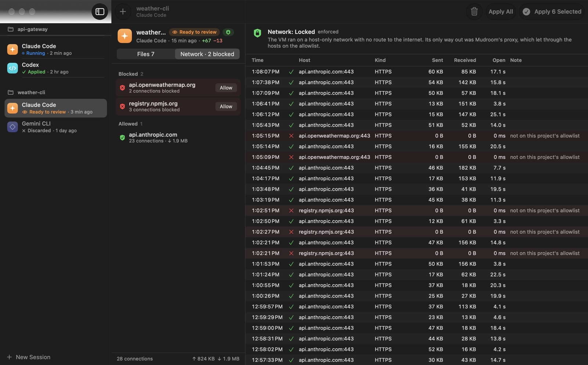Click the Codex session icon
This screenshot has width=588, height=365.
click(x=12, y=68)
